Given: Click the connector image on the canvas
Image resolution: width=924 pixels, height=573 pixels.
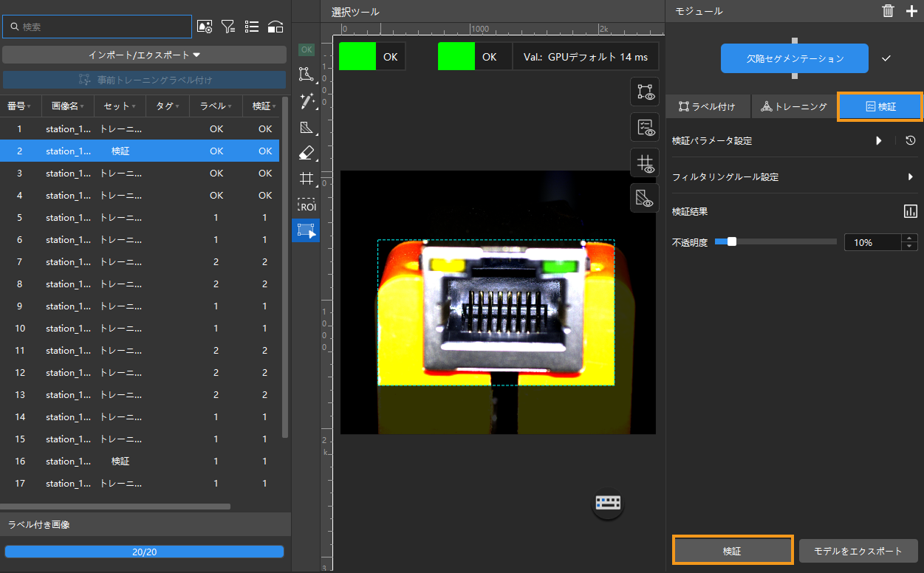Looking at the screenshot, I should (x=498, y=303).
